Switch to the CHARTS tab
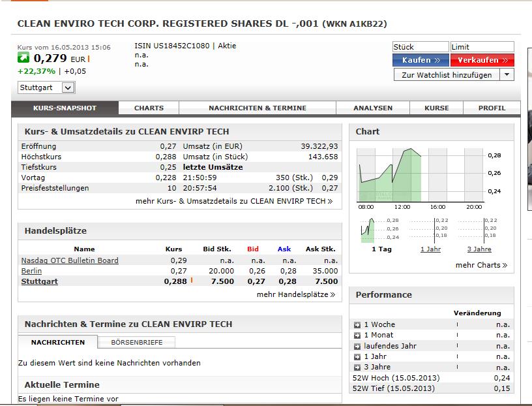532x406 pixels. pos(145,108)
